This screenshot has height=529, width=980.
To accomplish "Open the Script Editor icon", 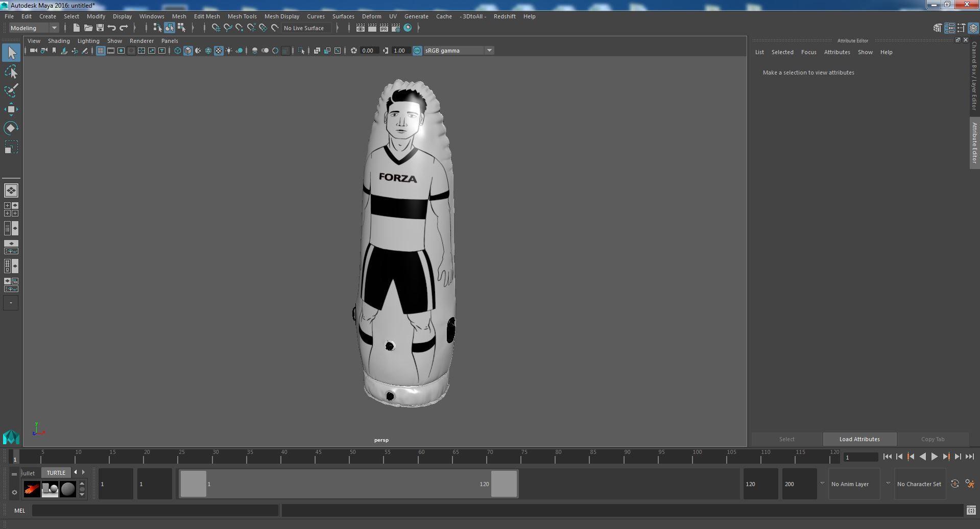I will (971, 511).
